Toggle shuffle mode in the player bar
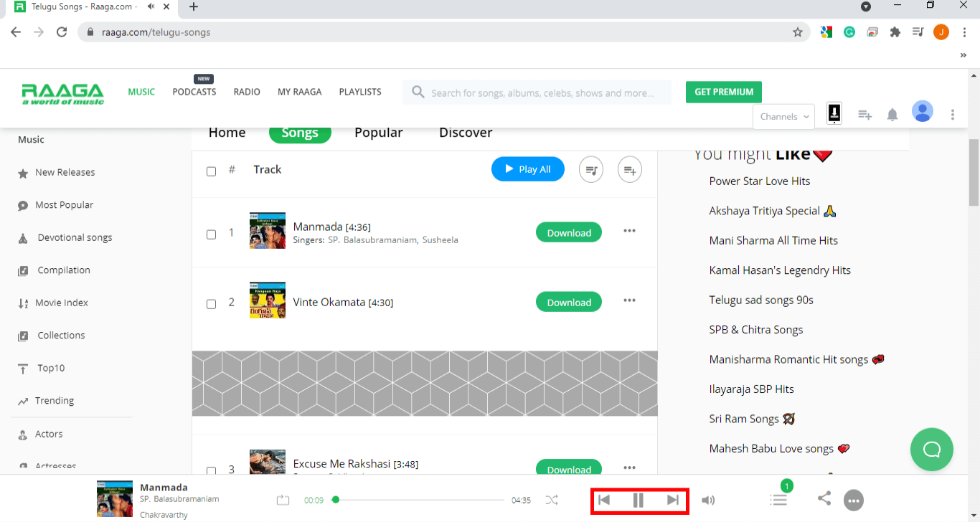The image size is (980, 522). [551, 500]
